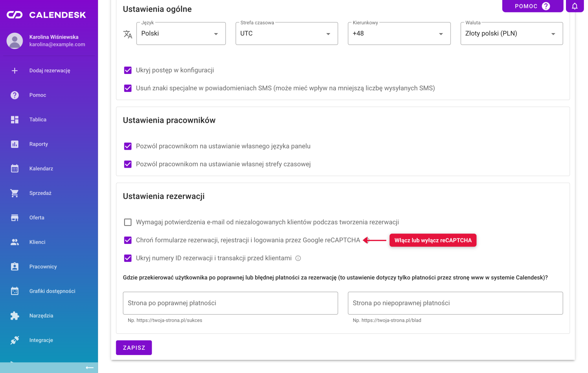Click the Integracje plug icon

pyautogui.click(x=15, y=340)
